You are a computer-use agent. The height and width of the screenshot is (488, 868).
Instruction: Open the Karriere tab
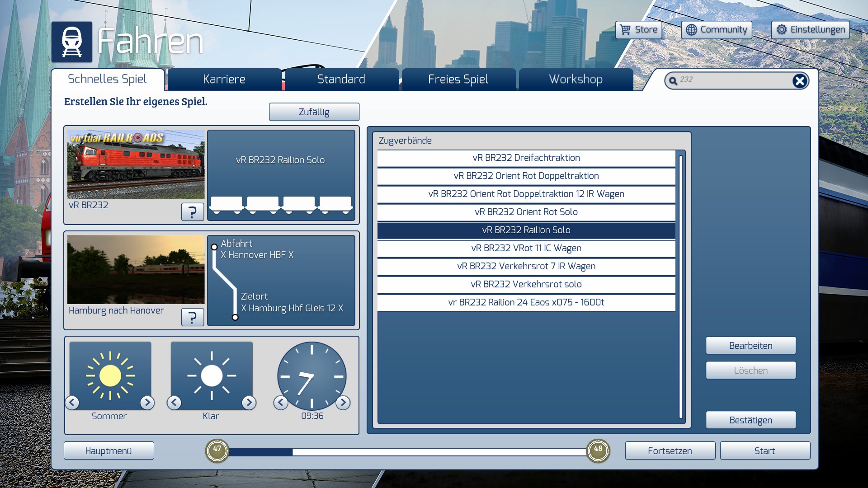click(x=224, y=80)
